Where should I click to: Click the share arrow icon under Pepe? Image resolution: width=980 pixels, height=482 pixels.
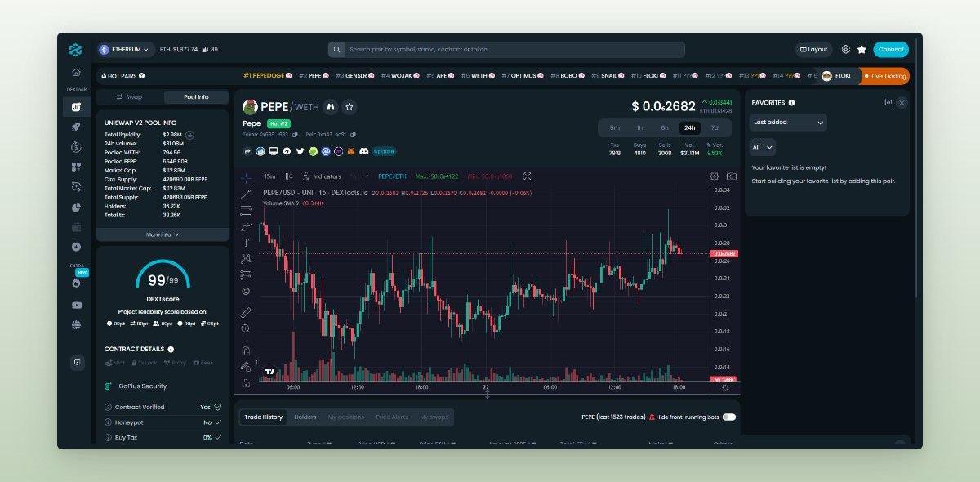[x=247, y=151]
